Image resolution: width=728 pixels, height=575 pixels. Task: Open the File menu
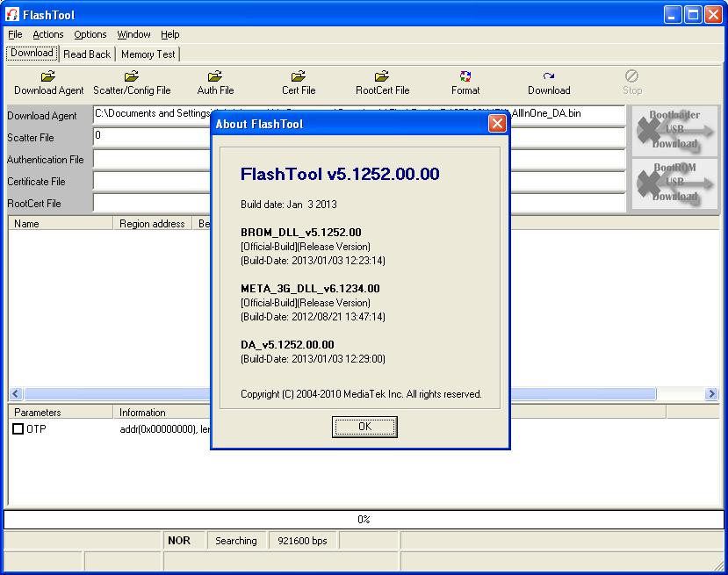click(15, 34)
